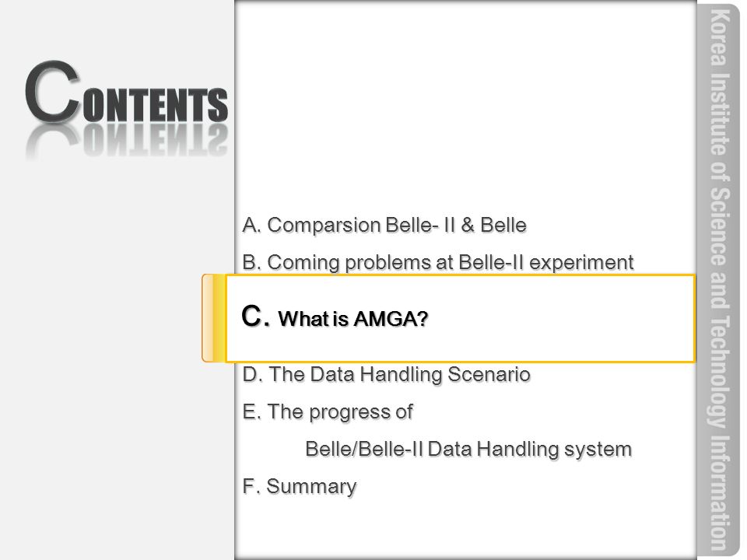
Task: Click the blank white area above item A
Action: click(465, 105)
